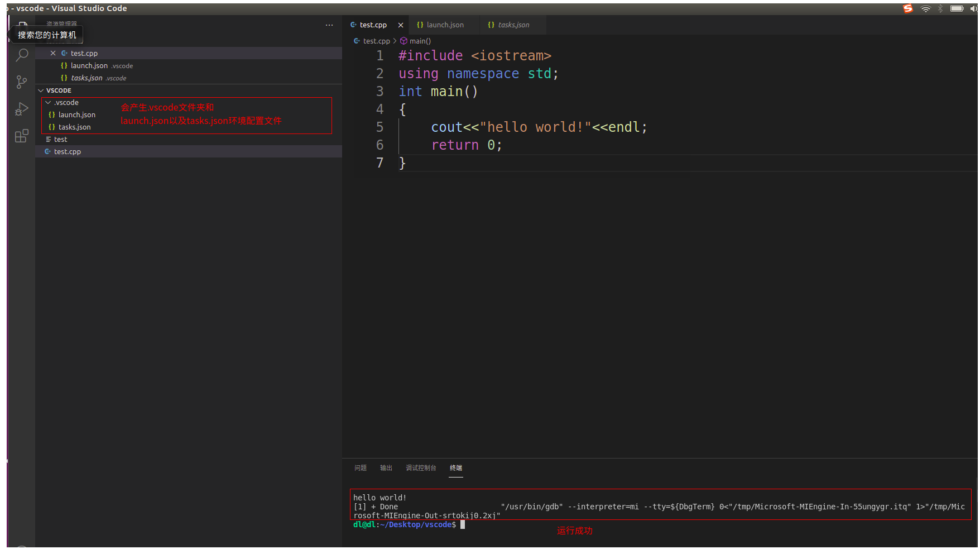This screenshot has height=549, width=980.
Task: Click the test.cpp breadcrumb item
Action: coord(372,41)
